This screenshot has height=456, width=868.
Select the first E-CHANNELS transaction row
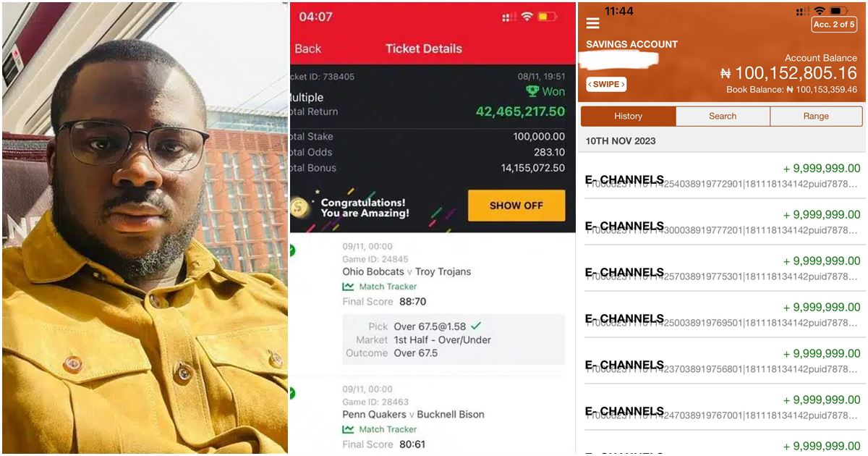click(723, 175)
